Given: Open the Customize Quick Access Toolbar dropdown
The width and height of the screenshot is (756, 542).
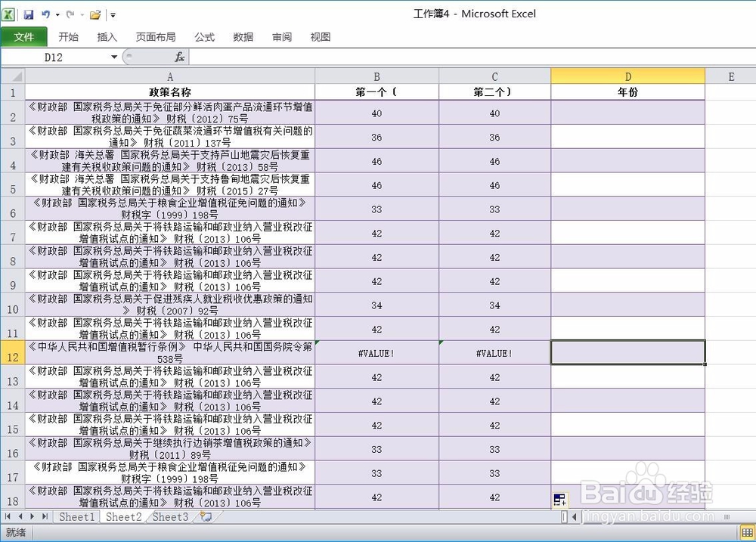Looking at the screenshot, I should (x=112, y=15).
